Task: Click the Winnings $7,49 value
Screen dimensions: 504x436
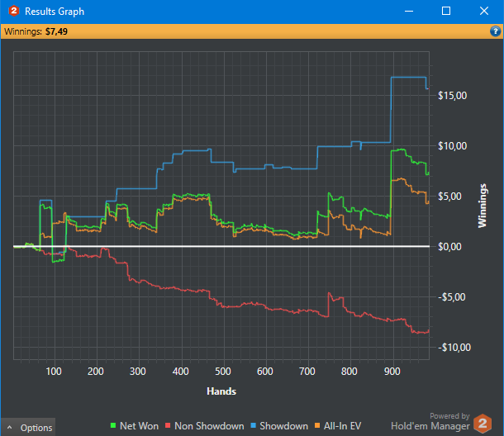Action: (56, 31)
